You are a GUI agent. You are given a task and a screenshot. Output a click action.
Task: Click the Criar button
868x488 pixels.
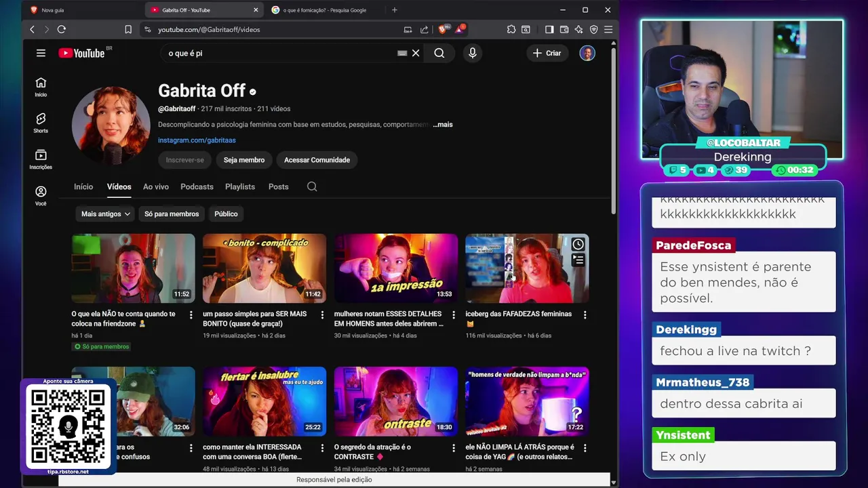tap(547, 53)
